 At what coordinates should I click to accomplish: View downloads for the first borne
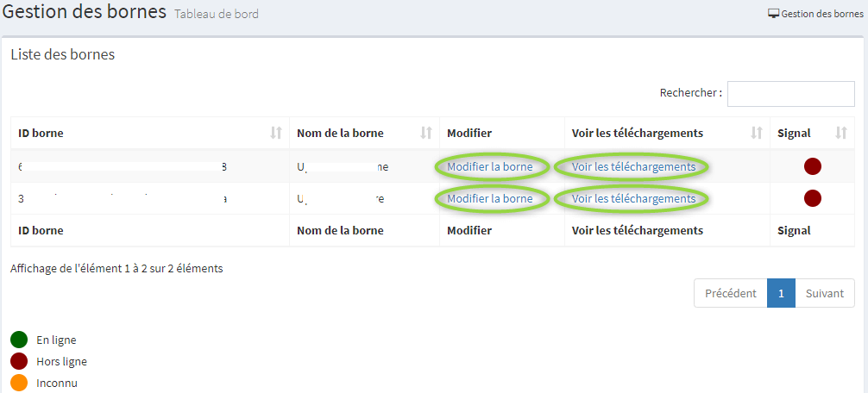[x=633, y=166]
